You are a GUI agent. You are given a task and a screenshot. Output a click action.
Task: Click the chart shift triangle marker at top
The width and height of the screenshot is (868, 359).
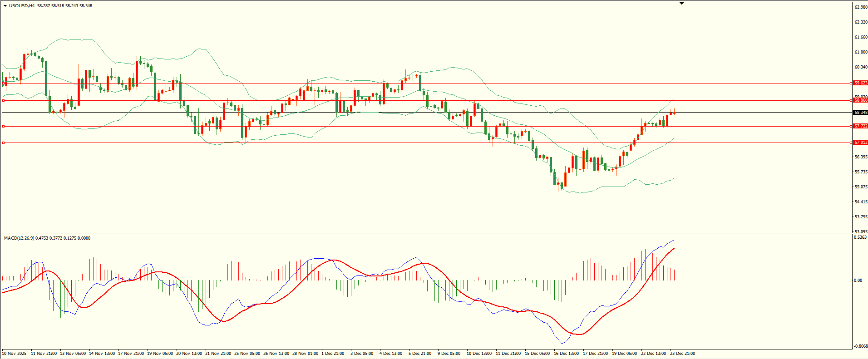coord(681,3)
